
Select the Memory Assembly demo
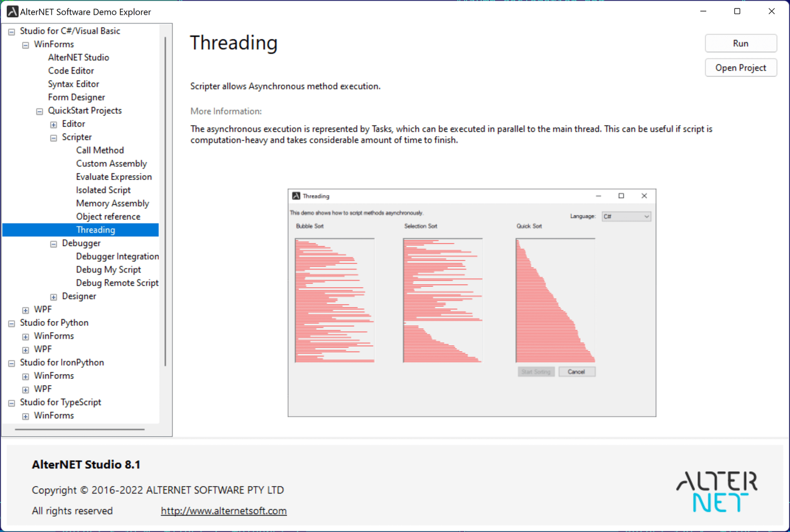[x=112, y=203]
